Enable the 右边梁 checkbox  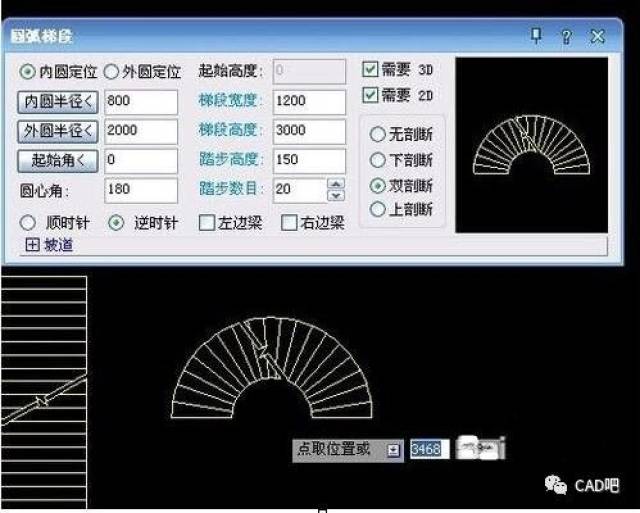coord(289,223)
